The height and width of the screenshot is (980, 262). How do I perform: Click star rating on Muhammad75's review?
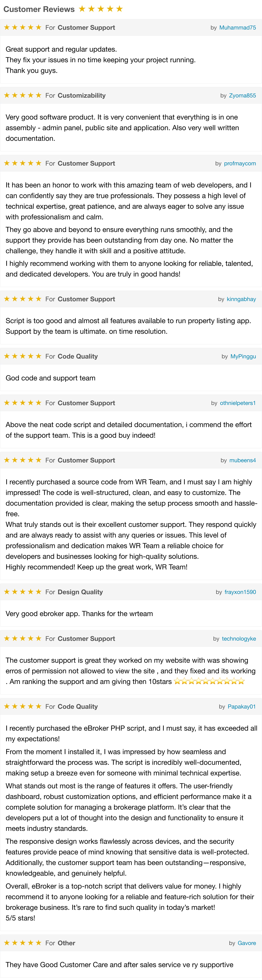pos(22,27)
